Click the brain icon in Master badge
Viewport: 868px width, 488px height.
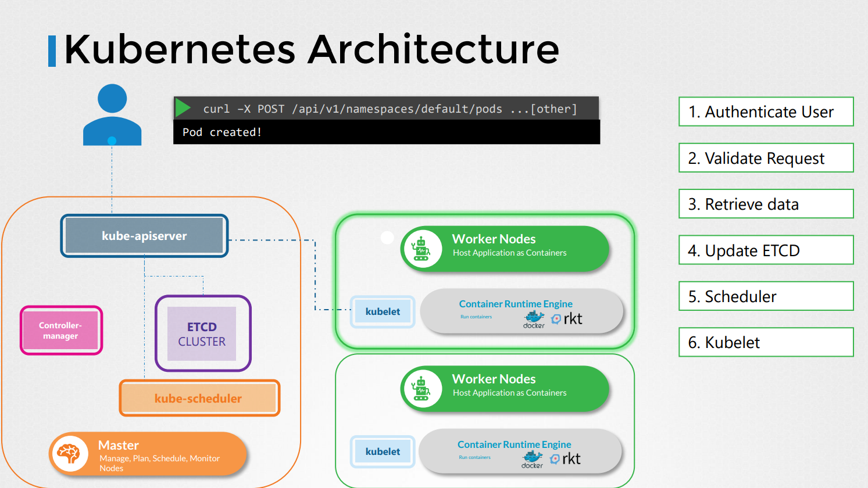69,454
